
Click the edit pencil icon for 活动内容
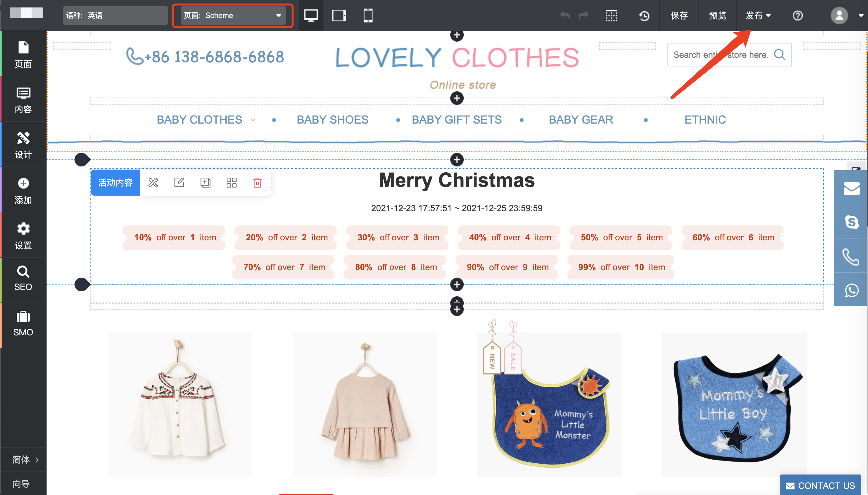179,183
